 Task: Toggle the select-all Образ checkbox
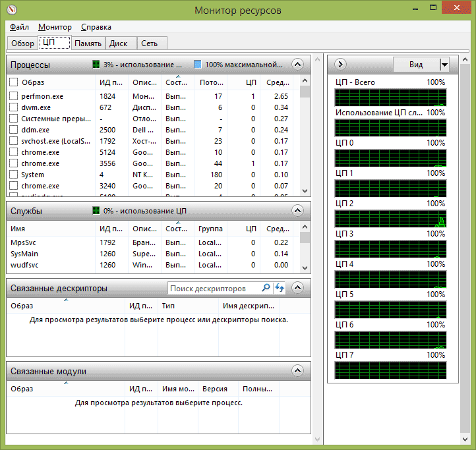coord(13,82)
